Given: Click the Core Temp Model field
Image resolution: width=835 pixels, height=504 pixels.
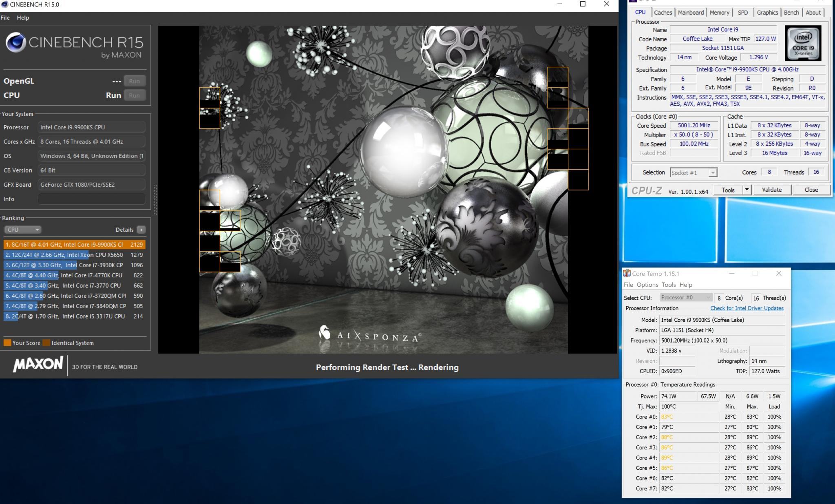Looking at the screenshot, I should [722, 320].
